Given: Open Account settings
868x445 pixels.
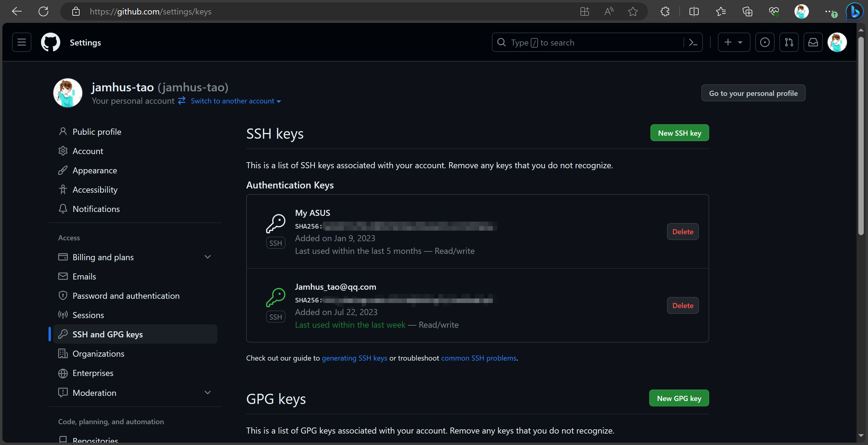Looking at the screenshot, I should click(x=135, y=151).
